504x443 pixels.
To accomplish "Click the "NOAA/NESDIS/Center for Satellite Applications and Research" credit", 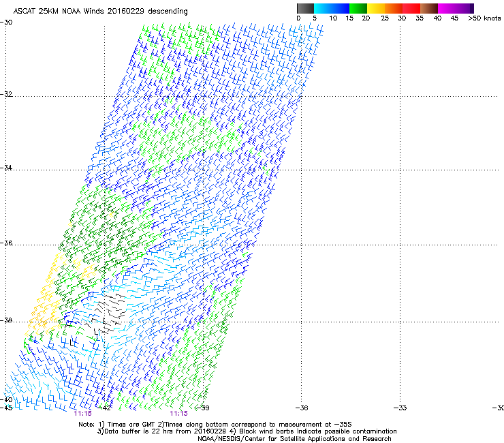I will 294,439.
